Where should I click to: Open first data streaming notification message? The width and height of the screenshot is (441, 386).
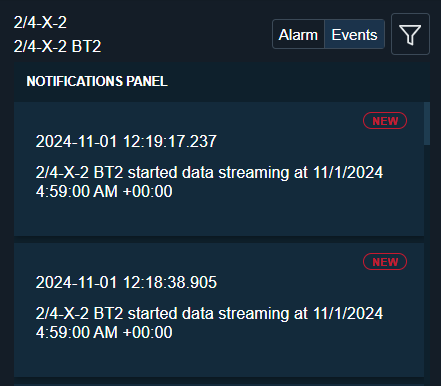pos(209,182)
